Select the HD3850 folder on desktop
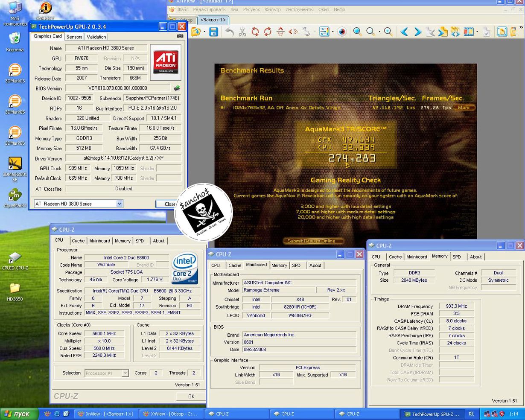Image resolution: width=525 pixels, height=420 pixels. click(15, 292)
